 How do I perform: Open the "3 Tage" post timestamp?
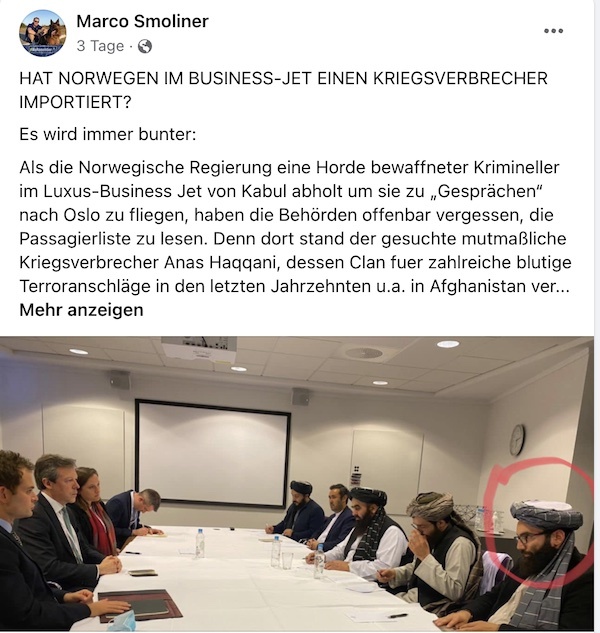click(x=100, y=46)
